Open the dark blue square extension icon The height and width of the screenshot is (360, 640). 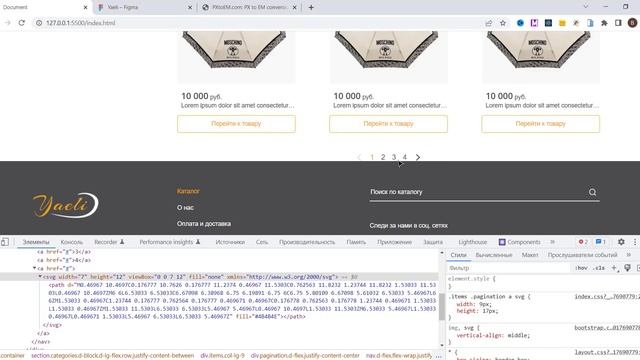point(548,23)
